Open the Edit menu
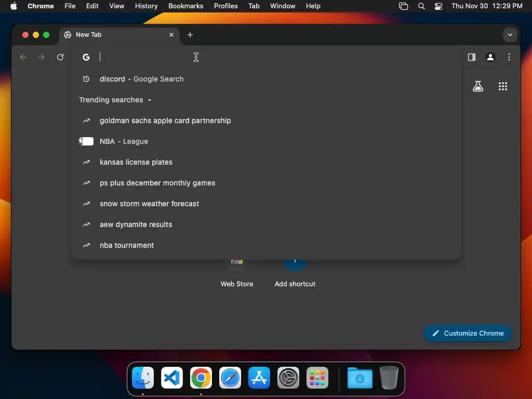Image resolution: width=532 pixels, height=399 pixels. (92, 6)
